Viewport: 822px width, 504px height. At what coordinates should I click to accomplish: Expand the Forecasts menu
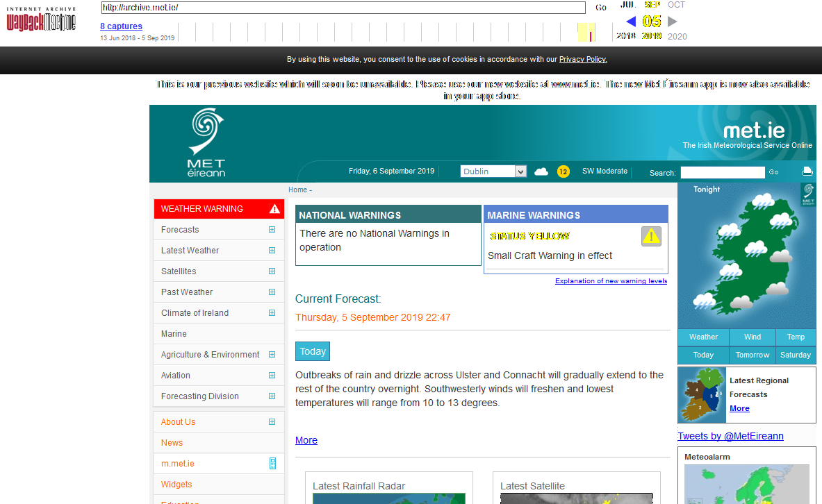tap(272, 230)
